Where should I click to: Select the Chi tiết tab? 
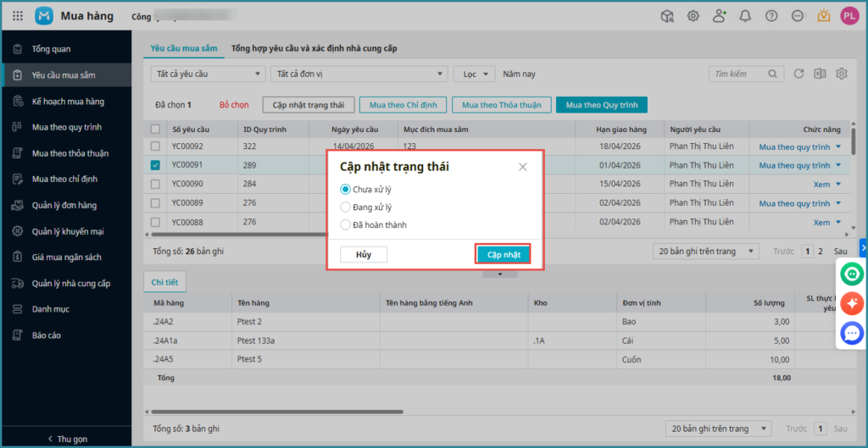(x=164, y=282)
